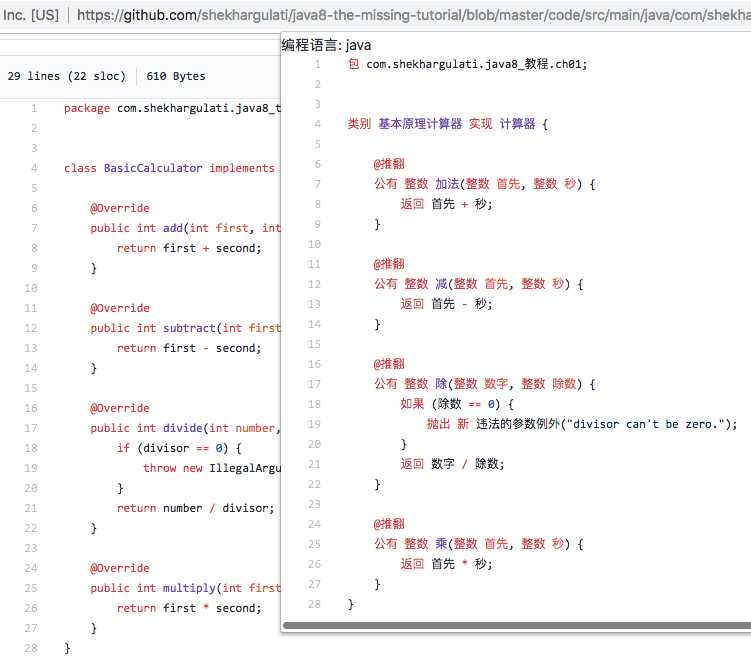Screen dimensions: 751x658
Task: Select line number 17 in GitHub code view
Action: point(31,428)
